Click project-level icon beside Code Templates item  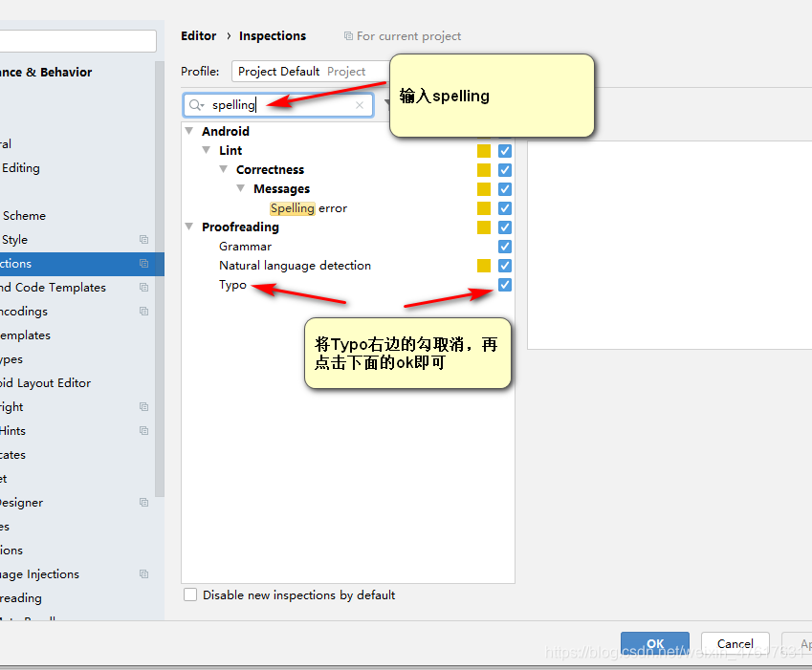click(144, 287)
